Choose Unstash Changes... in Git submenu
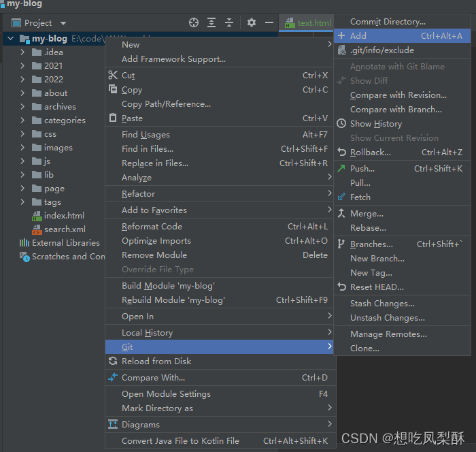476x452 pixels. coord(403,318)
